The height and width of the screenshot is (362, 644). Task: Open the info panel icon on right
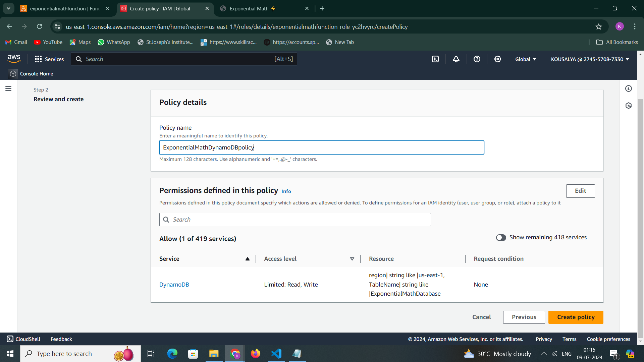[x=629, y=88]
